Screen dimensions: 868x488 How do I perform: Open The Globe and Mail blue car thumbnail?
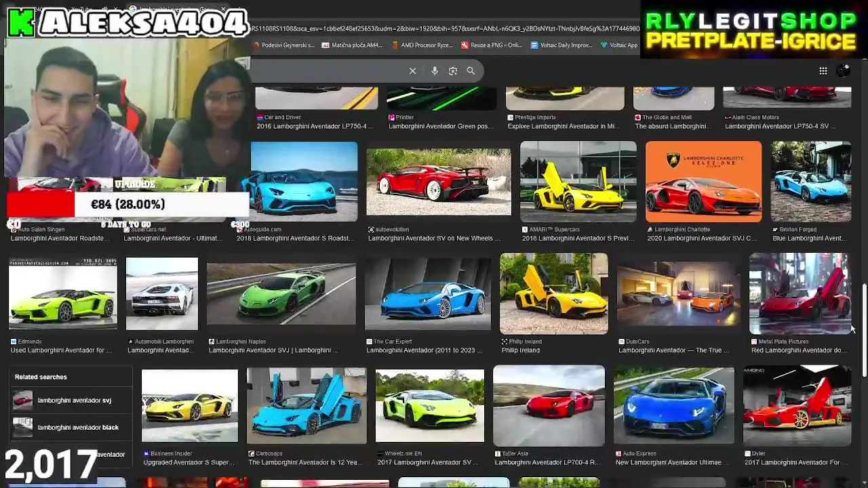point(673,98)
